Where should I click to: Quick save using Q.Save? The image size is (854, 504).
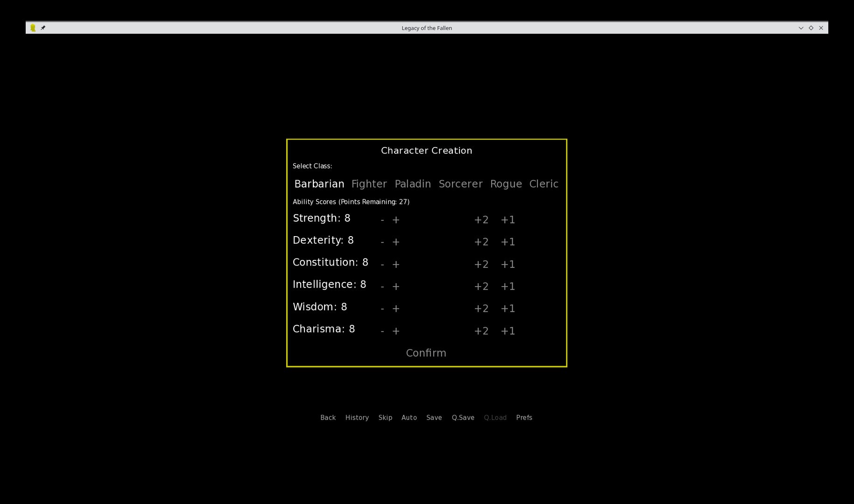[463, 417]
